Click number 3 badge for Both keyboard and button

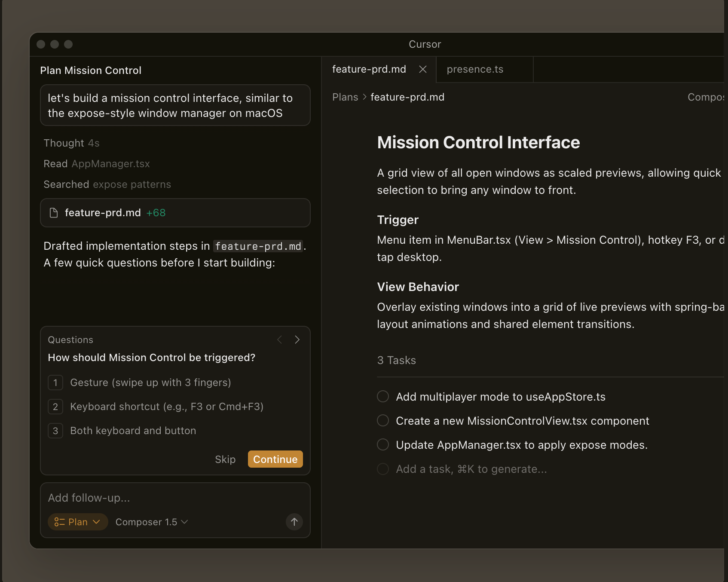55,431
